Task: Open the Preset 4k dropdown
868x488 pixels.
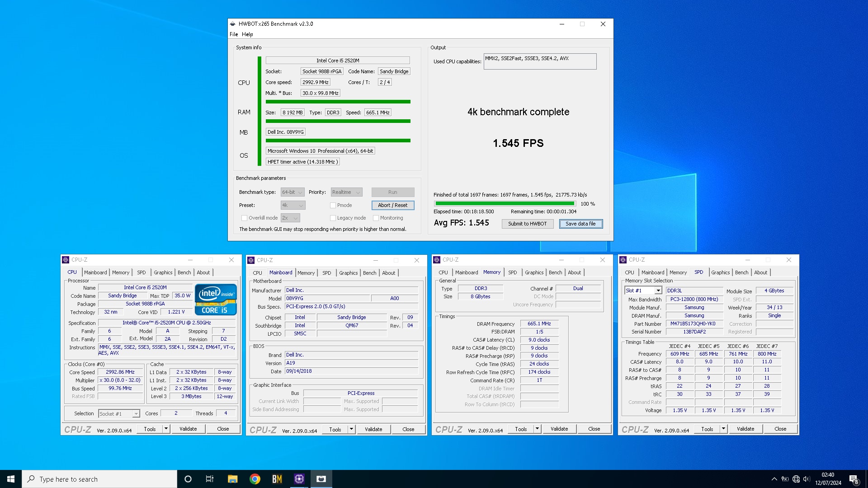Action: tap(293, 205)
